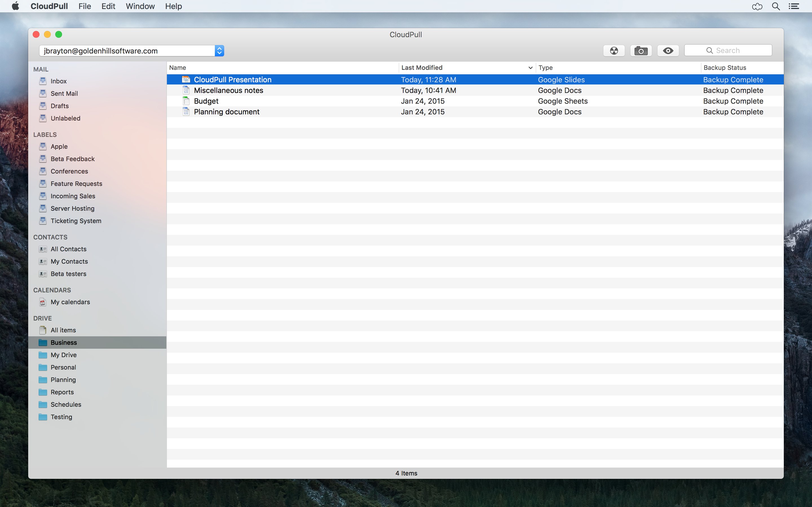Screen dimensions: 812x507
Task: Open the Apple menu
Action: tap(16, 6)
